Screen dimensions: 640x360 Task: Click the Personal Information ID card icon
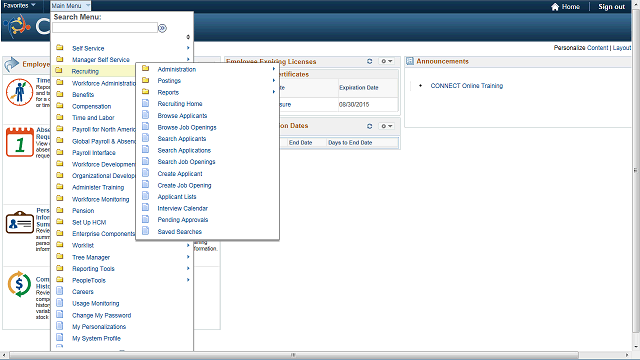pyautogui.click(x=20, y=222)
